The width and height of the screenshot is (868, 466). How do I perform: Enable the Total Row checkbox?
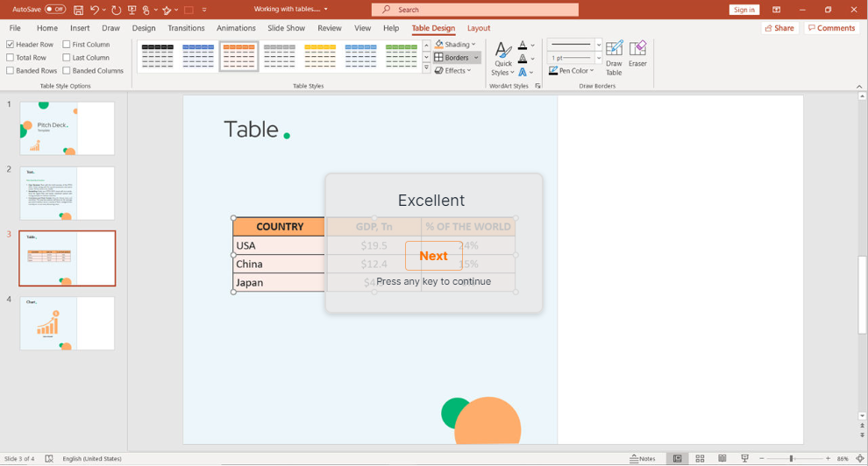(10, 58)
